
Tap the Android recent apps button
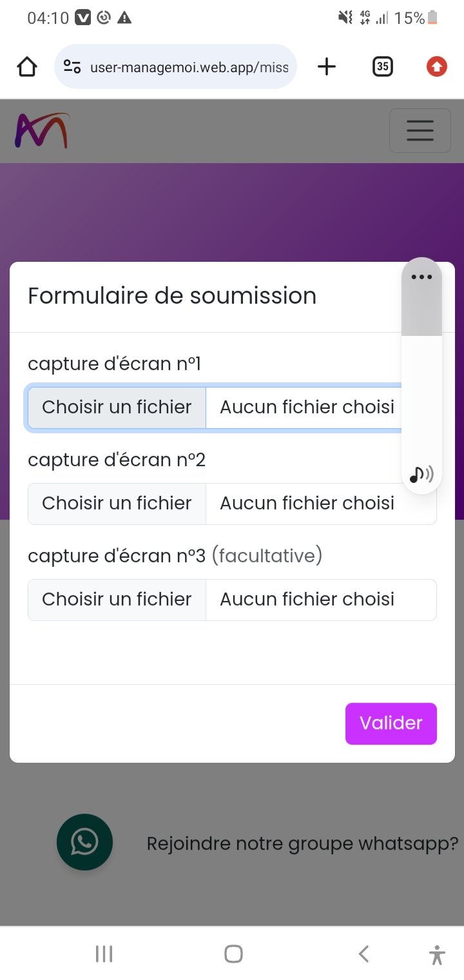coord(104,954)
